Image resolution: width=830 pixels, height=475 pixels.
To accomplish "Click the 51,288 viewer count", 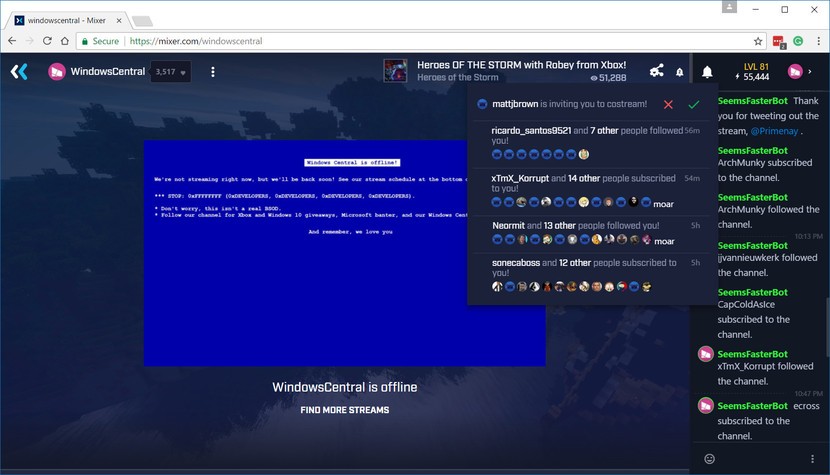I will [608, 77].
